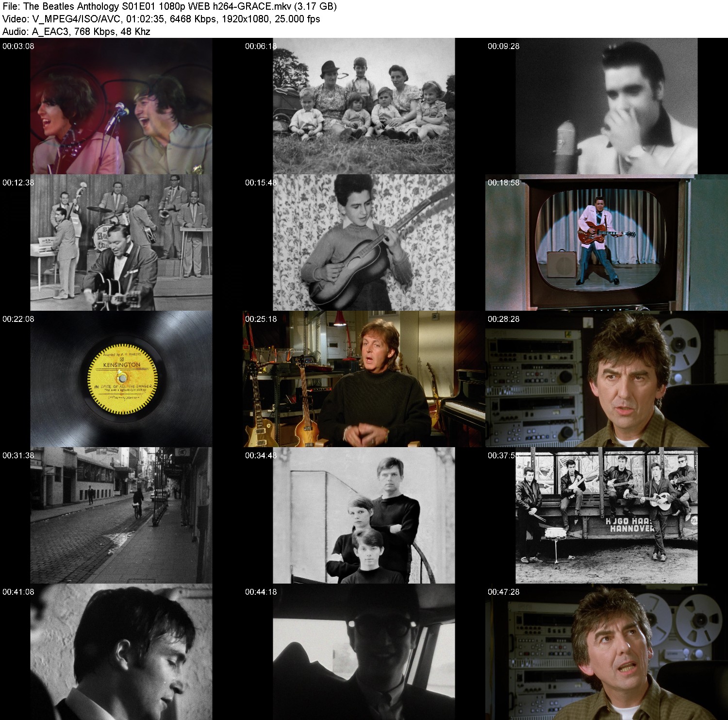Image resolution: width=728 pixels, height=720 pixels.
Task: Click the 00:03:08 timestamp label
Action: coord(18,46)
